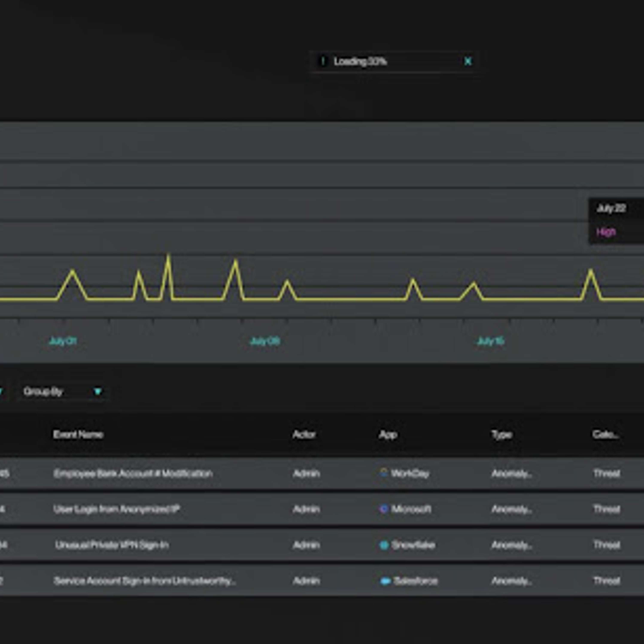Click Admin actor in Snowflake row
Screen dimensions: 644x644
[x=306, y=545]
